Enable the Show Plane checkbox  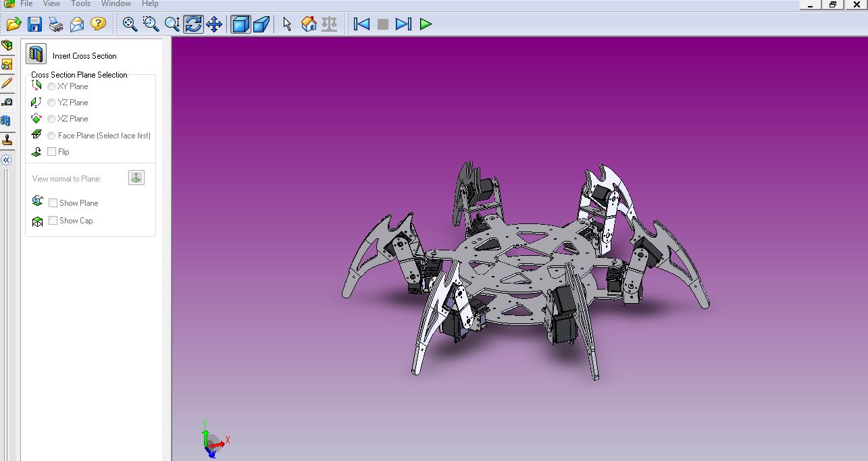(x=53, y=203)
